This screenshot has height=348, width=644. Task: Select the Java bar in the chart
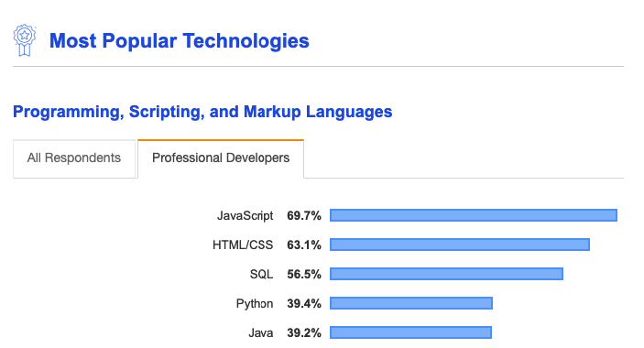tap(410, 332)
